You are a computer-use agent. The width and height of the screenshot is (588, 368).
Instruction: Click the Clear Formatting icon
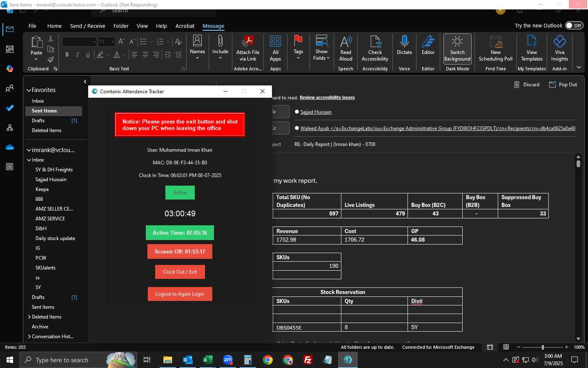(178, 41)
